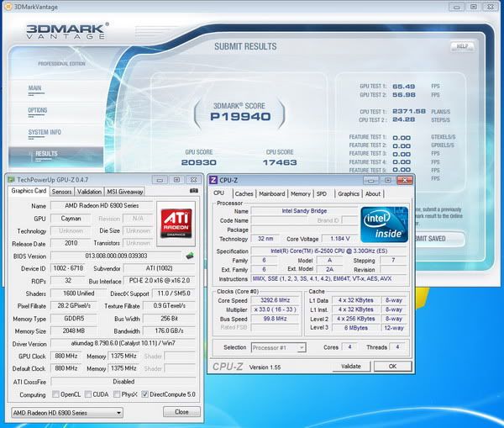Open the About tab in CPU-Z
504x428 pixels.
tap(373, 193)
